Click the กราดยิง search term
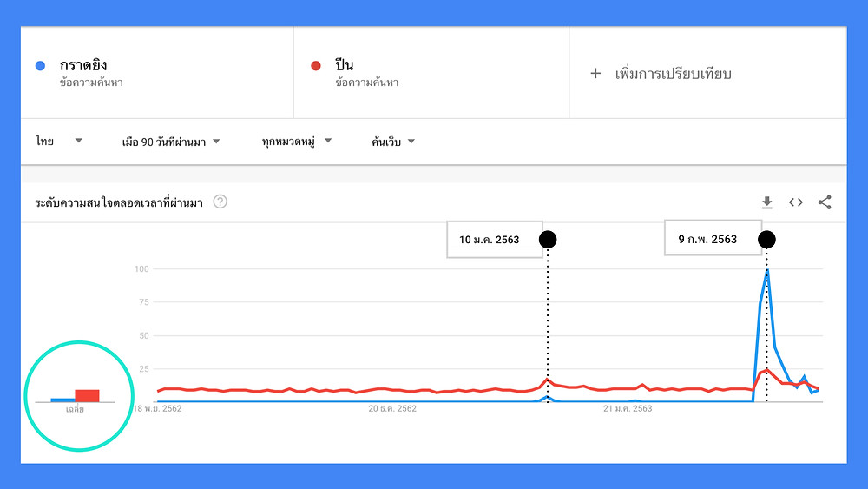868x489 pixels. [83, 65]
